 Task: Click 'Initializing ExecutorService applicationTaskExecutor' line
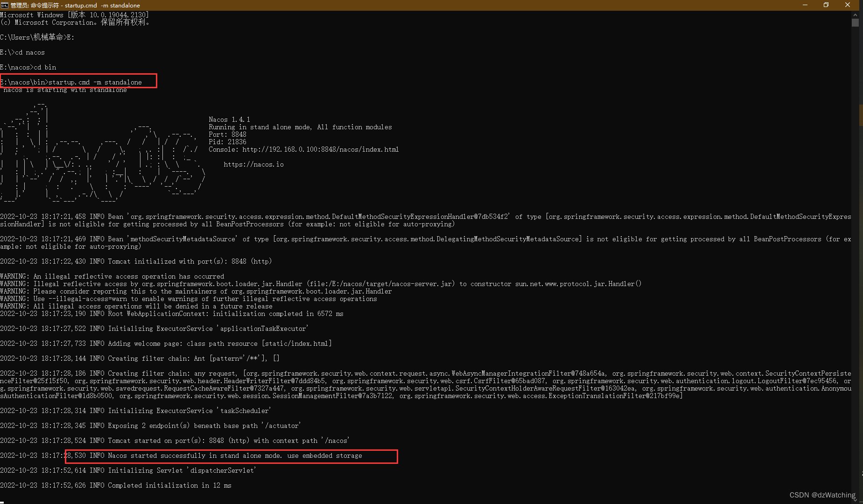pos(154,329)
